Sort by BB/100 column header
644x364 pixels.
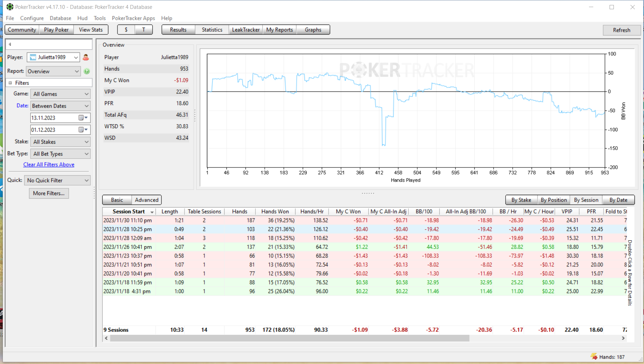(x=424, y=211)
